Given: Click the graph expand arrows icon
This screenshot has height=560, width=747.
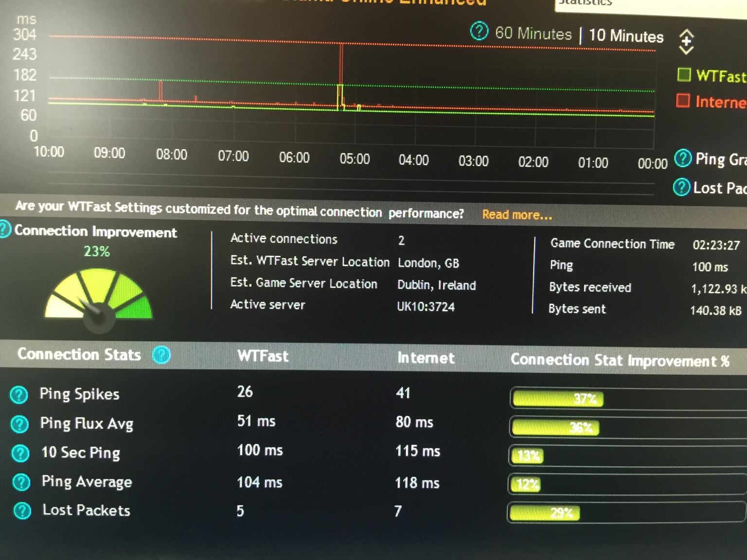Looking at the screenshot, I should tap(686, 42).
